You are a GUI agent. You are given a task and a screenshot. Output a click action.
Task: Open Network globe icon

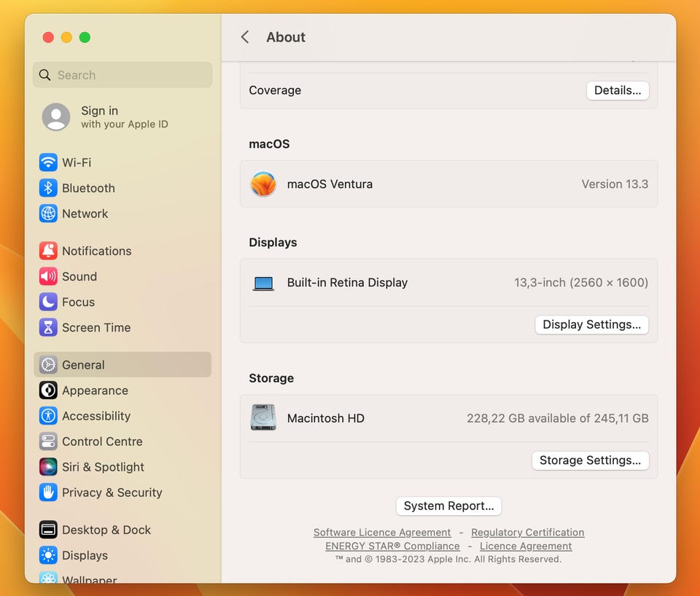pyautogui.click(x=48, y=213)
